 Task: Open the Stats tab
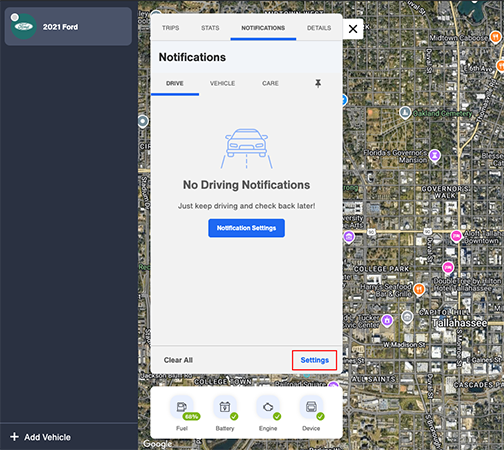point(210,28)
